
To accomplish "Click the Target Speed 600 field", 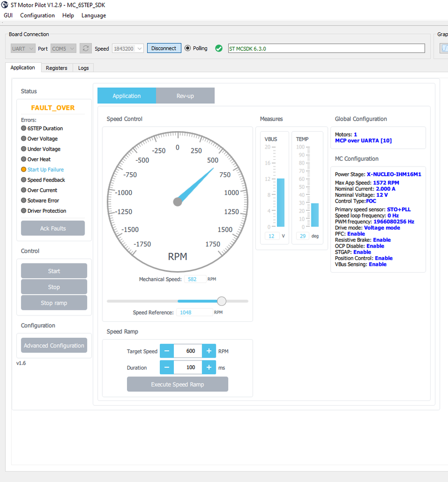I will click(188, 351).
